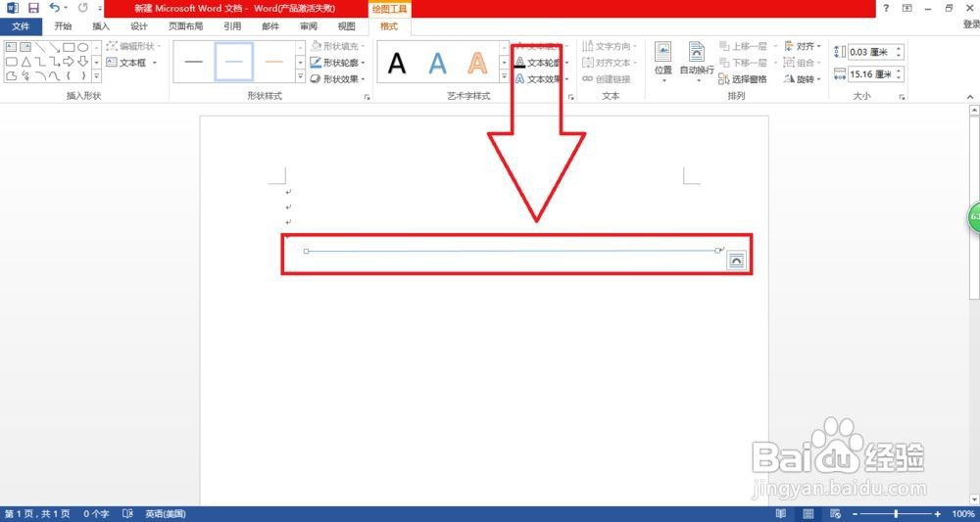Switch to the Home (开始) tab
Viewport: 980px width, 522px height.
tap(63, 26)
